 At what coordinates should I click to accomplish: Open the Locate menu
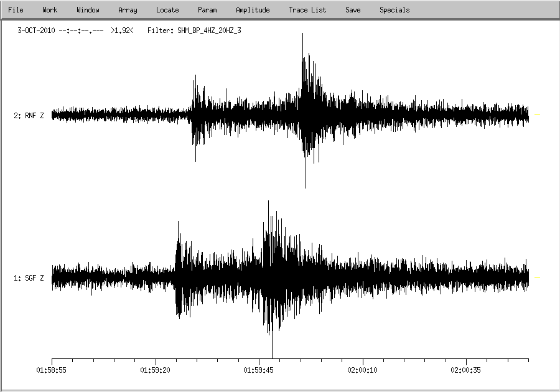[x=167, y=10]
